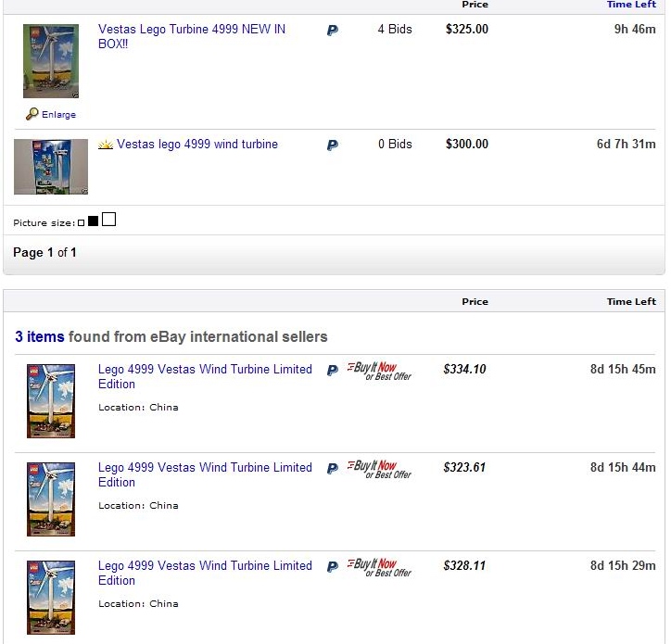The height and width of the screenshot is (644, 671).
Task: Open the $328.11 Lego 4999 Vestas listing
Action: coord(205,573)
